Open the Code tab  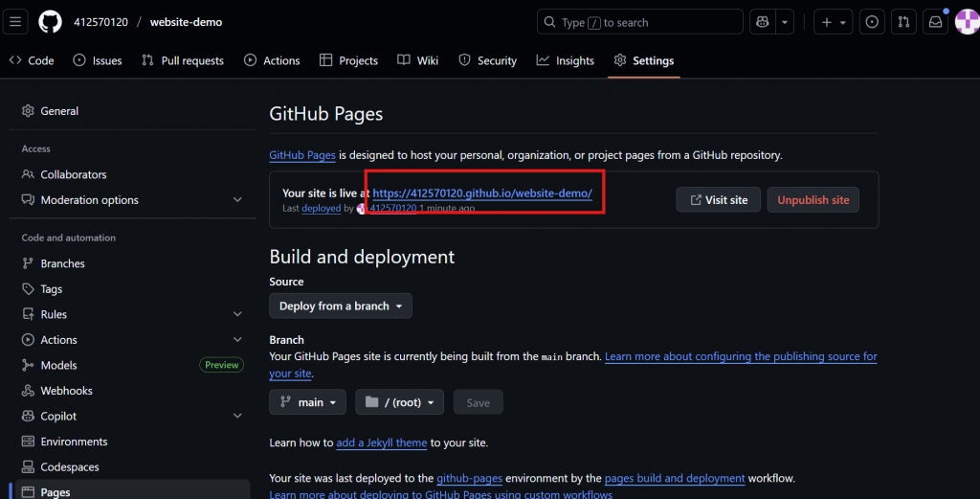(32, 60)
